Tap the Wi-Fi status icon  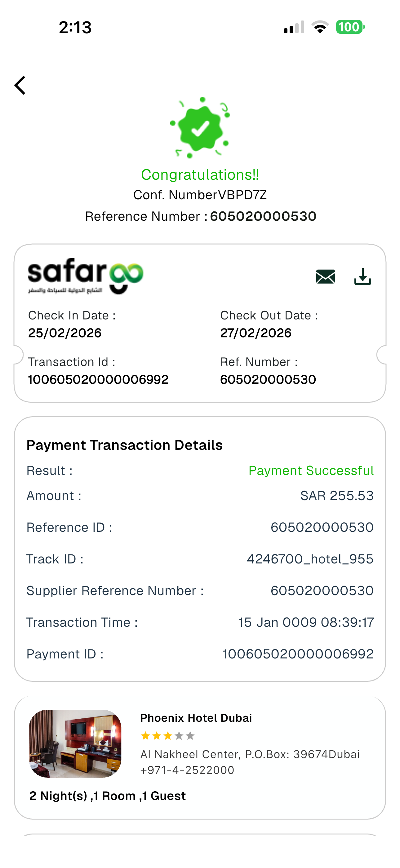tap(320, 27)
